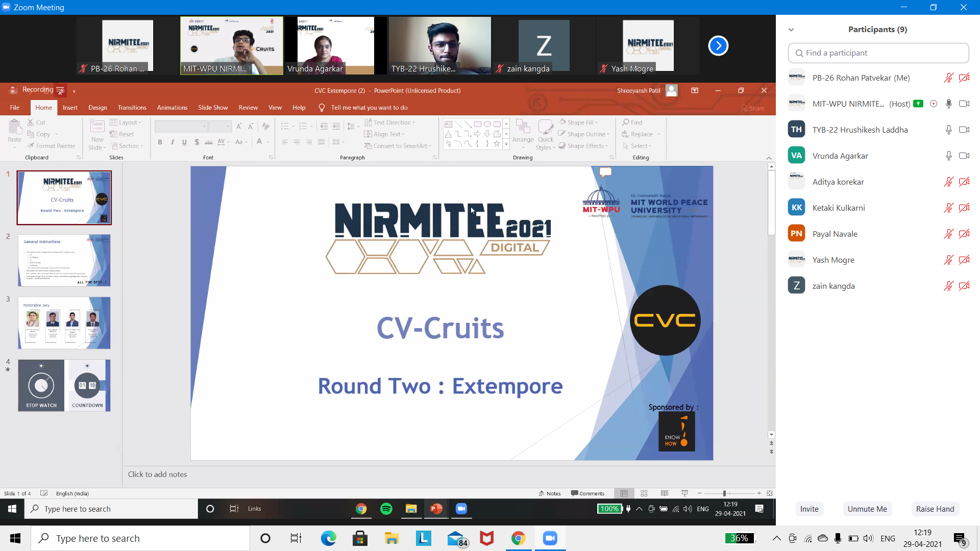980x551 pixels.
Task: Click Raise Hand button
Action: pos(935,509)
